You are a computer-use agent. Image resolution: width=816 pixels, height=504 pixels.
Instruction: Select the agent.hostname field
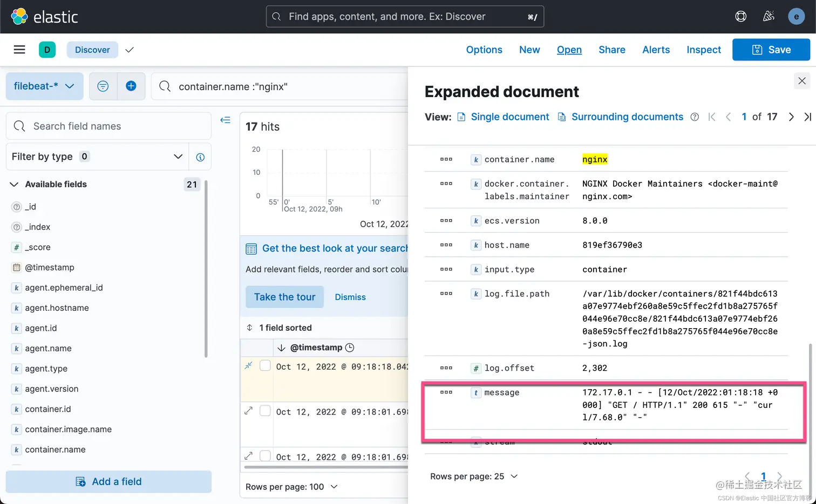pyautogui.click(x=57, y=308)
